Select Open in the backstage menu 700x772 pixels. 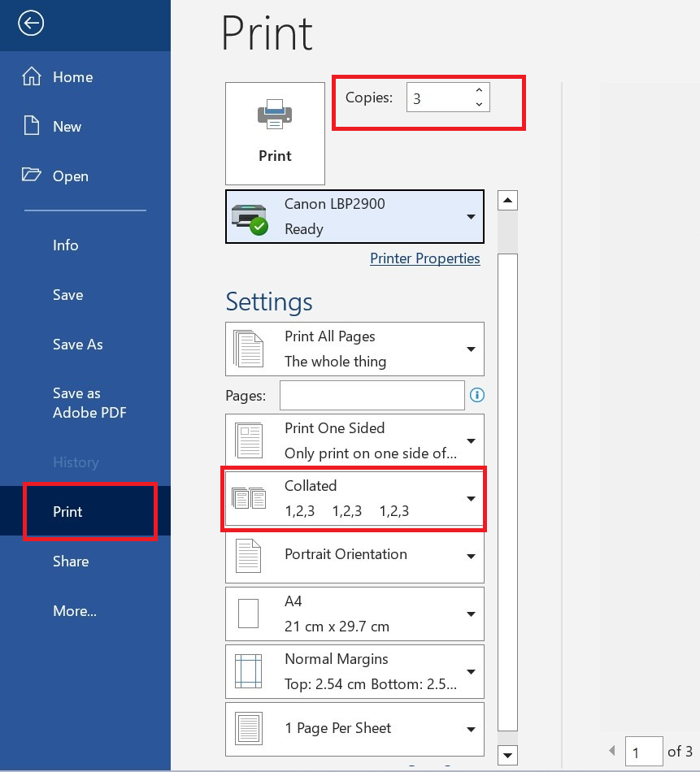85,176
